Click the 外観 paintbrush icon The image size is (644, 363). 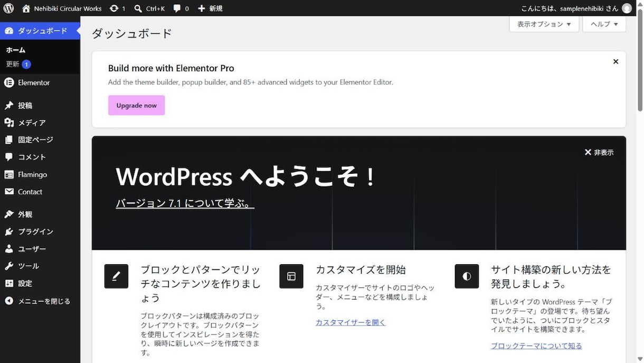click(9, 215)
